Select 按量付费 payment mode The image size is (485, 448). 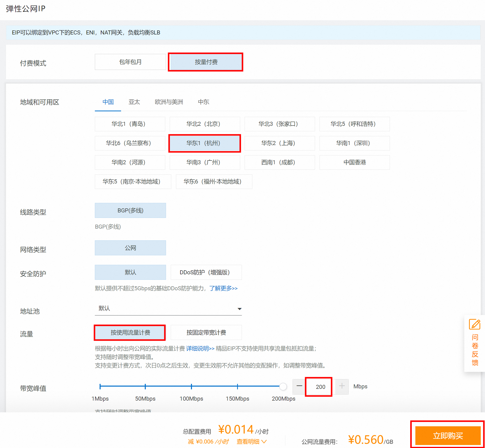point(205,62)
